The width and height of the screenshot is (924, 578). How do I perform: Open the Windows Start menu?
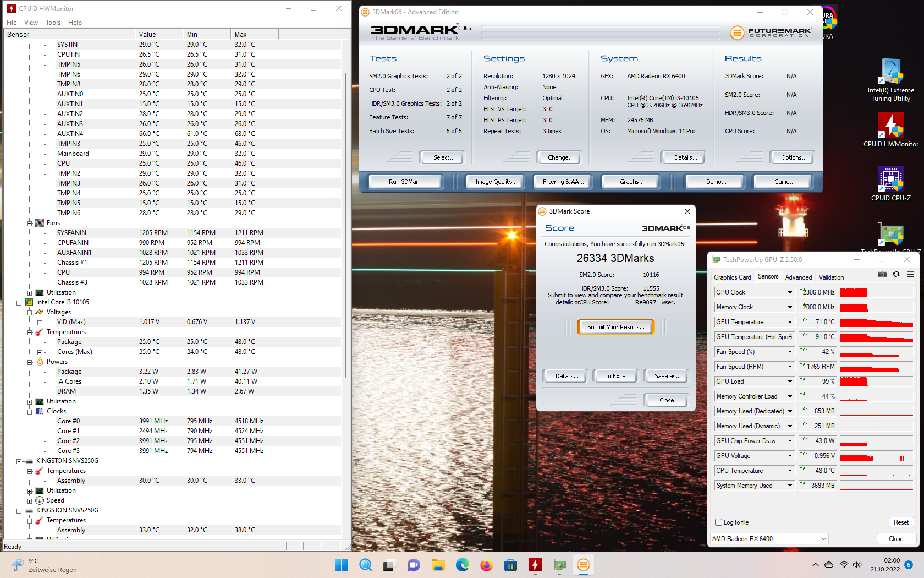click(x=341, y=565)
